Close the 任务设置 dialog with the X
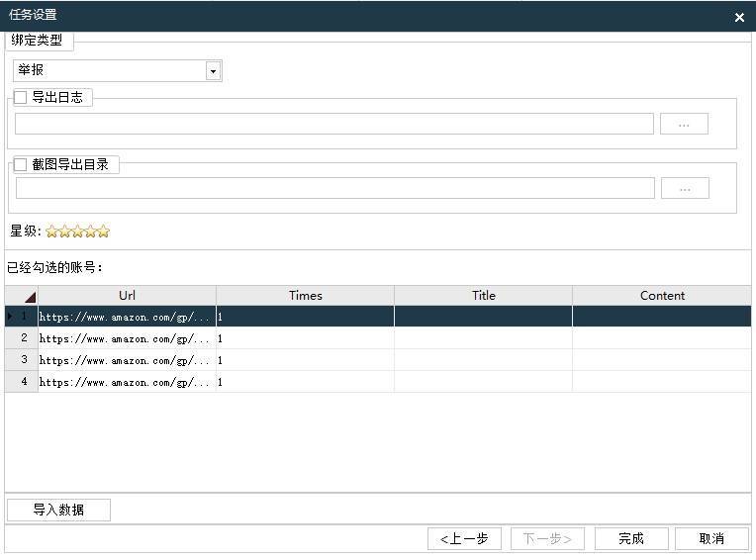 tap(739, 17)
